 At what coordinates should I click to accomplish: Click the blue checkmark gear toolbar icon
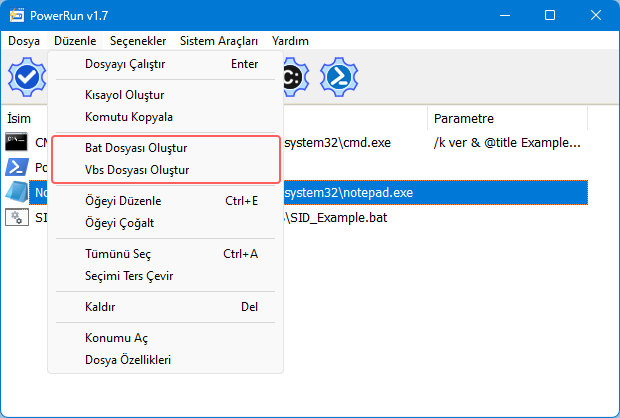pos(27,77)
